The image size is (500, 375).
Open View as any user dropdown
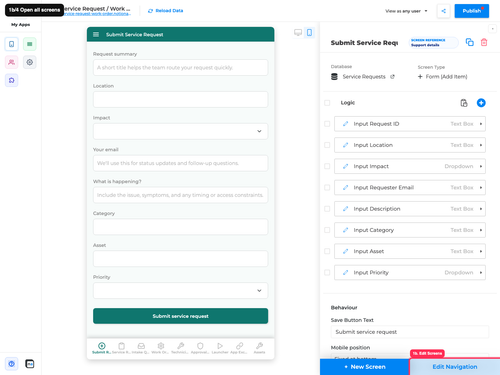tap(406, 11)
